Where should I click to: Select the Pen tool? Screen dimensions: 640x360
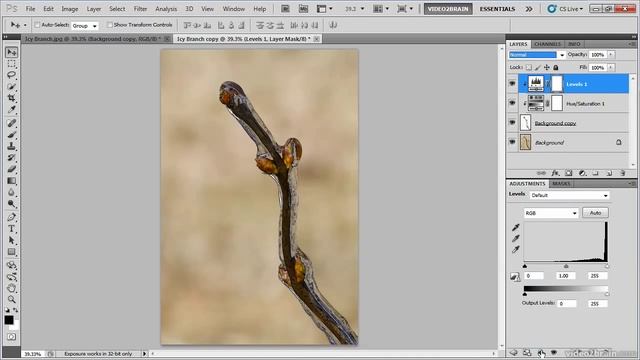click(11, 217)
